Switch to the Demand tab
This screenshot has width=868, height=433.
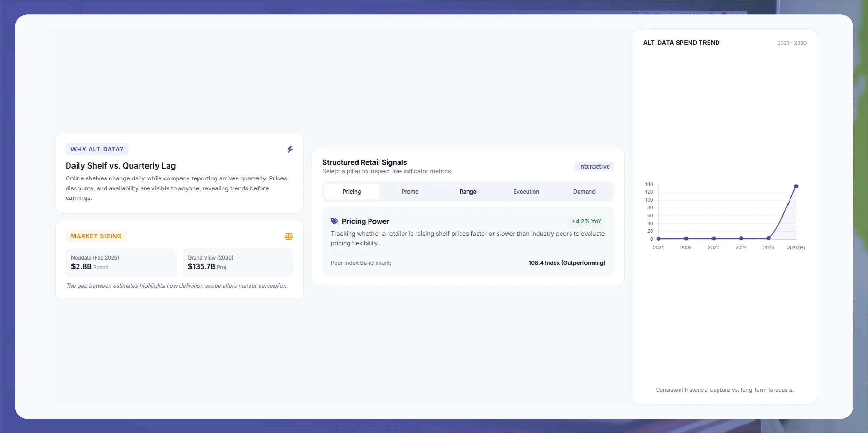click(x=584, y=192)
